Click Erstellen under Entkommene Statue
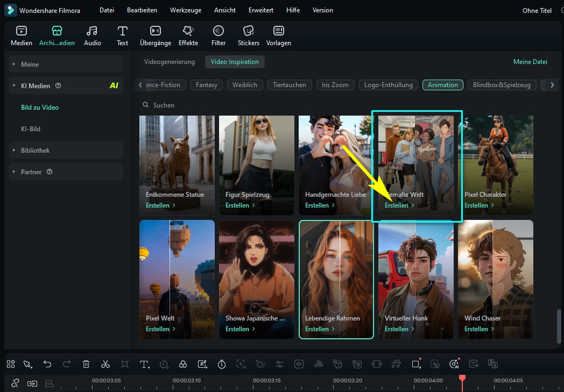Screen dimensions: 564x392 (x=160, y=205)
